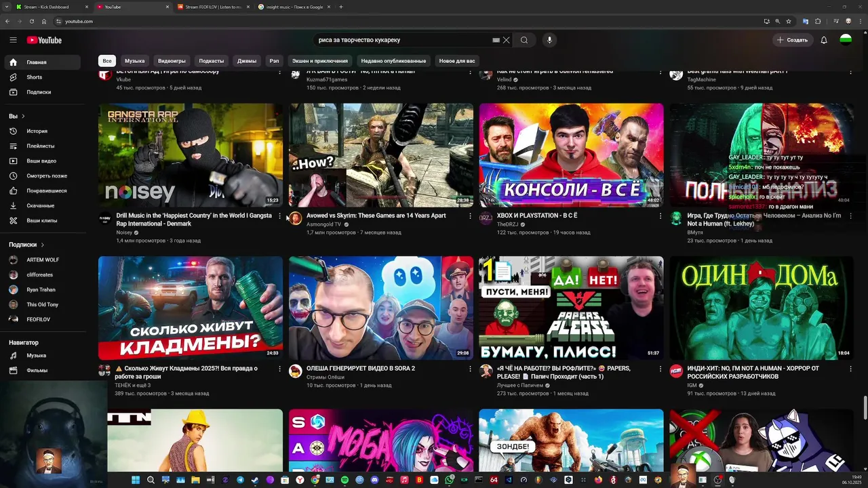Open Gangsta Rap International Noisey thumbnail
Image resolution: width=868 pixels, height=488 pixels.
pos(191,155)
